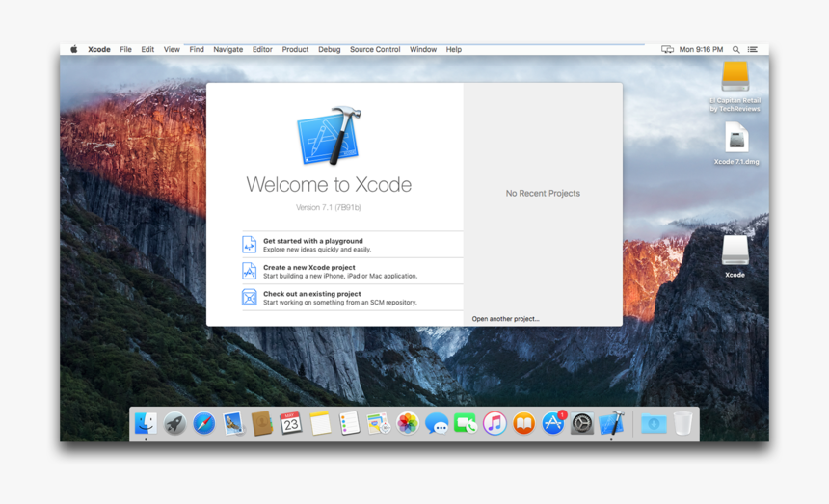
Task: Open Messages speech bubble icon
Action: 437,423
